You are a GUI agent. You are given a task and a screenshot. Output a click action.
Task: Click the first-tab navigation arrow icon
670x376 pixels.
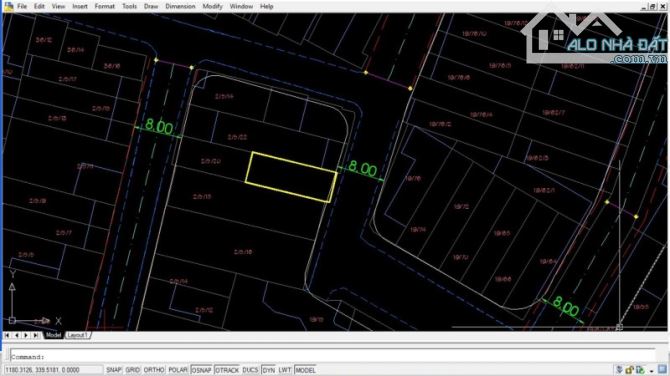7,335
